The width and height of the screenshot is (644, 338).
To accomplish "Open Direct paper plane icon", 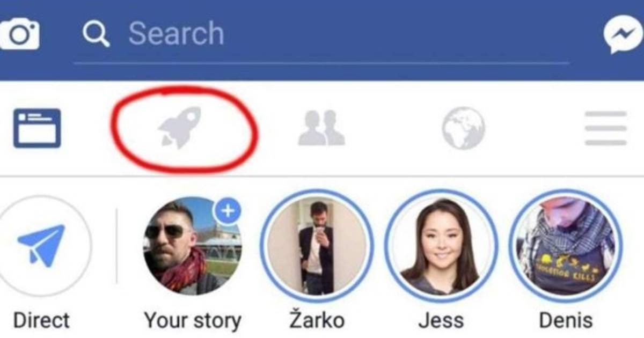I will pos(40,245).
